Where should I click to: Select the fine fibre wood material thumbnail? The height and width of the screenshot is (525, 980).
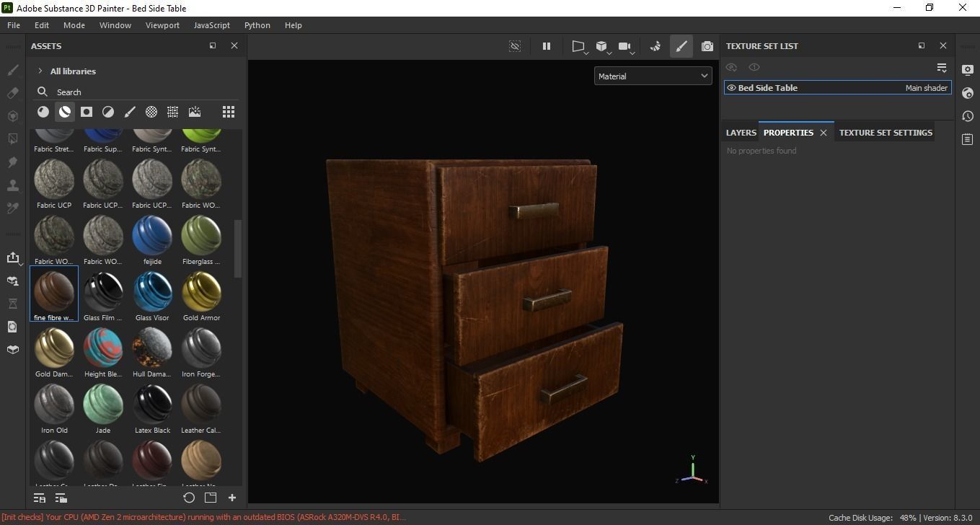[x=54, y=294]
